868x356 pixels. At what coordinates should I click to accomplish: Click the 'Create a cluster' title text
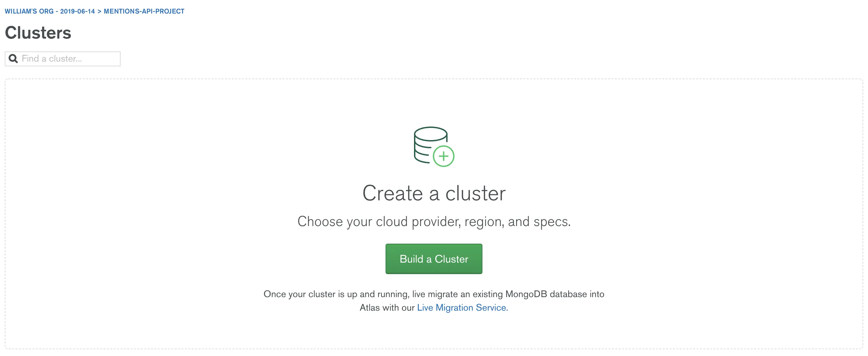tap(434, 193)
